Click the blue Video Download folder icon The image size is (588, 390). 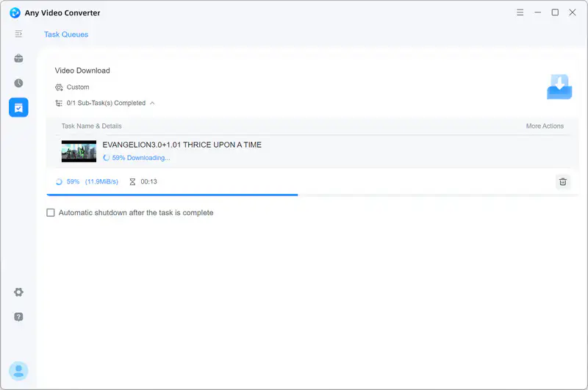(x=559, y=87)
